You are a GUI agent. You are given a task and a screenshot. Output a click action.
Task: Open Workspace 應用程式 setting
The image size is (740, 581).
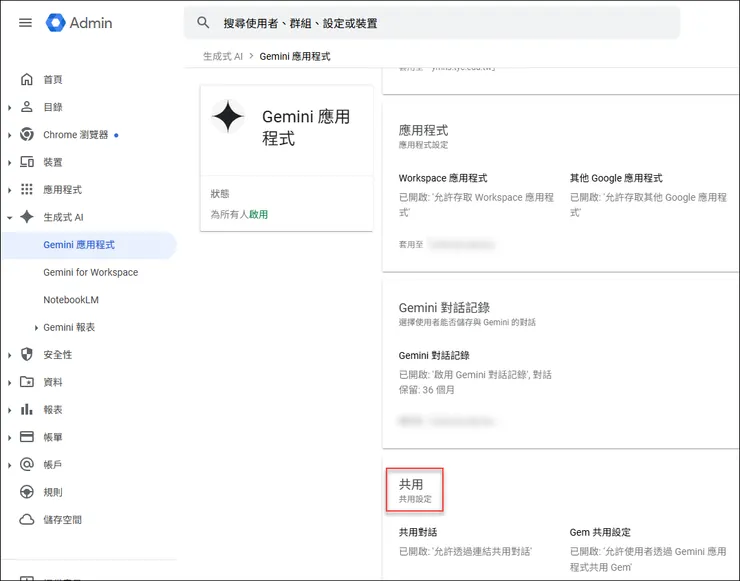coord(443,178)
